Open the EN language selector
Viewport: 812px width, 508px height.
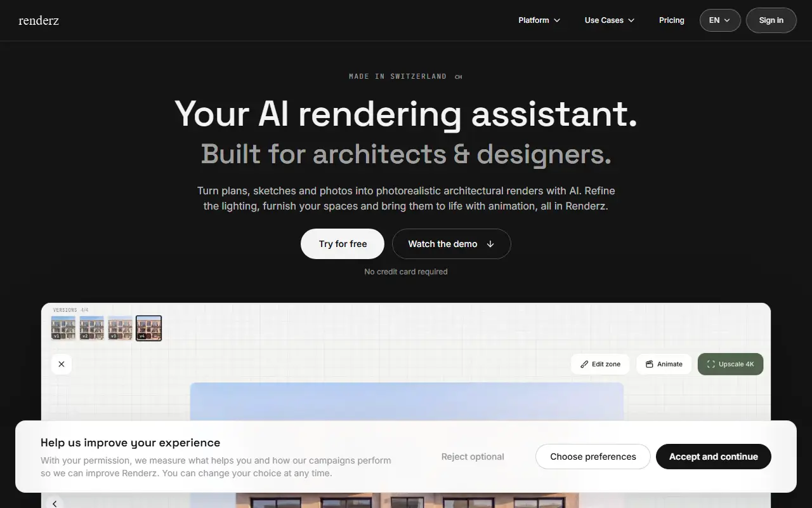[720, 20]
